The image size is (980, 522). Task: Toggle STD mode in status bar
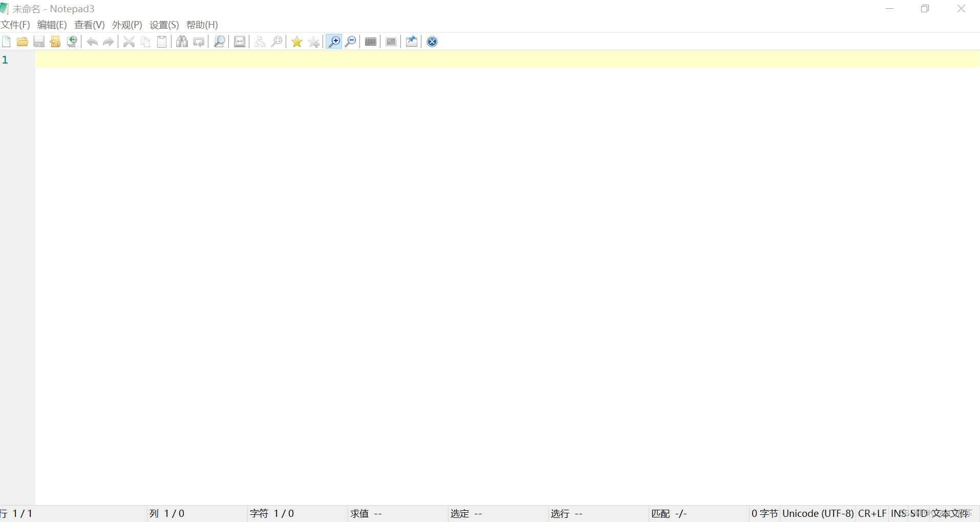[919, 513]
